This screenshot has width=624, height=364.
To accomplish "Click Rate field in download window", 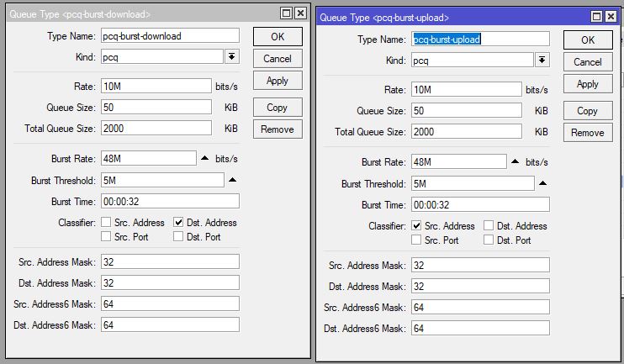I will tap(156, 86).
